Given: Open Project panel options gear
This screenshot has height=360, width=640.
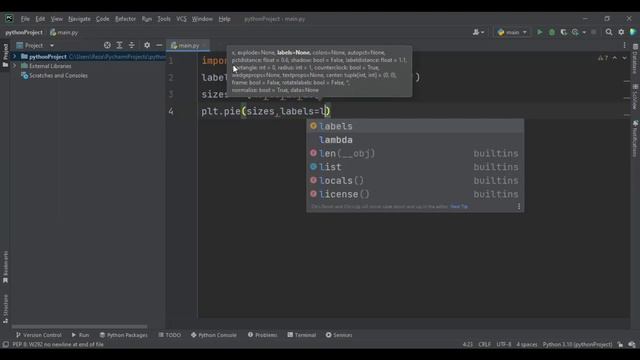Looking at the screenshot, I should click(x=147, y=45).
